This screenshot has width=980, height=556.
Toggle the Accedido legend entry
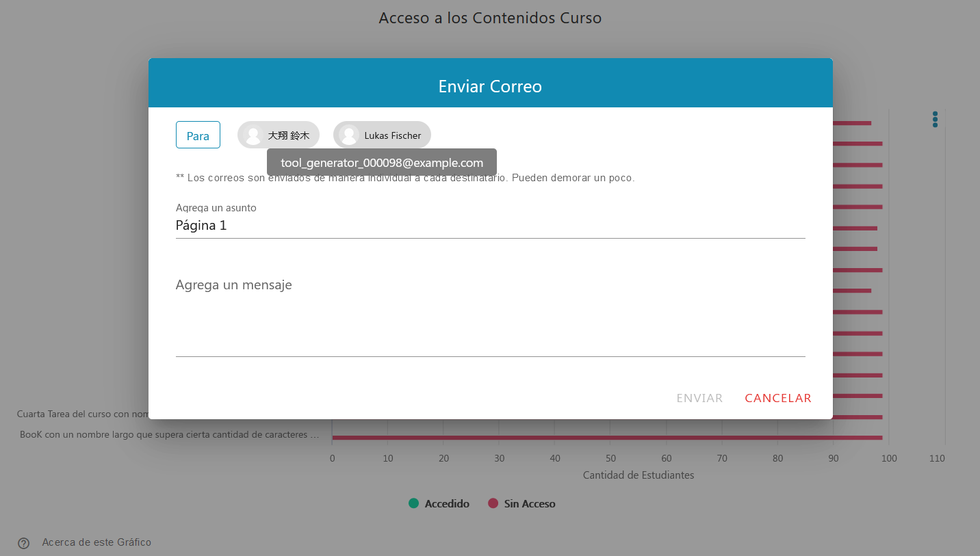pos(439,503)
